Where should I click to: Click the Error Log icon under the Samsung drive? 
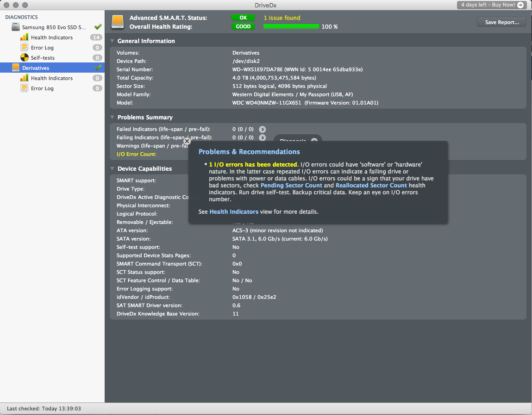pyautogui.click(x=24, y=48)
